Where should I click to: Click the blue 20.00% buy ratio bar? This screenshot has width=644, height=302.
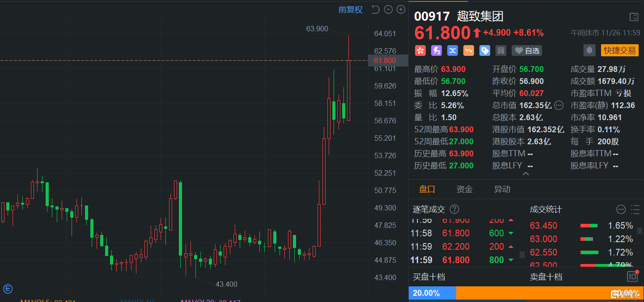pyautogui.click(x=432, y=293)
